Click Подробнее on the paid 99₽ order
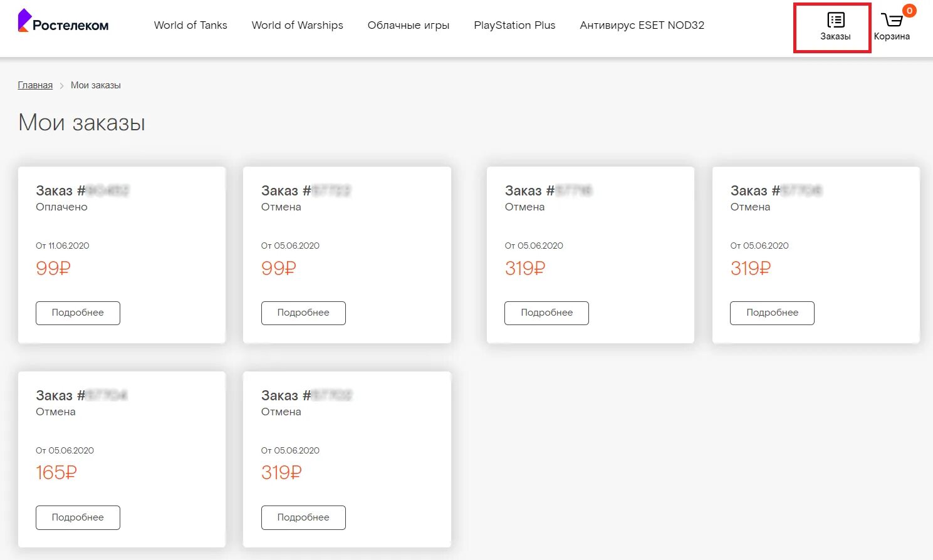 coord(78,313)
